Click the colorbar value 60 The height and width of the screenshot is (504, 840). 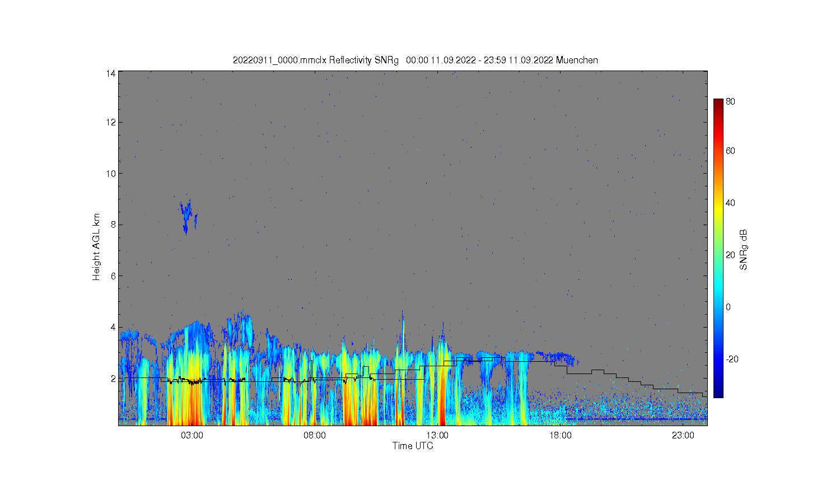[731, 151]
